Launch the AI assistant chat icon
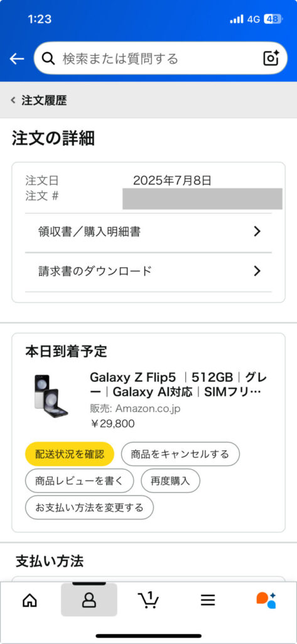The image size is (297, 644). tap(267, 600)
